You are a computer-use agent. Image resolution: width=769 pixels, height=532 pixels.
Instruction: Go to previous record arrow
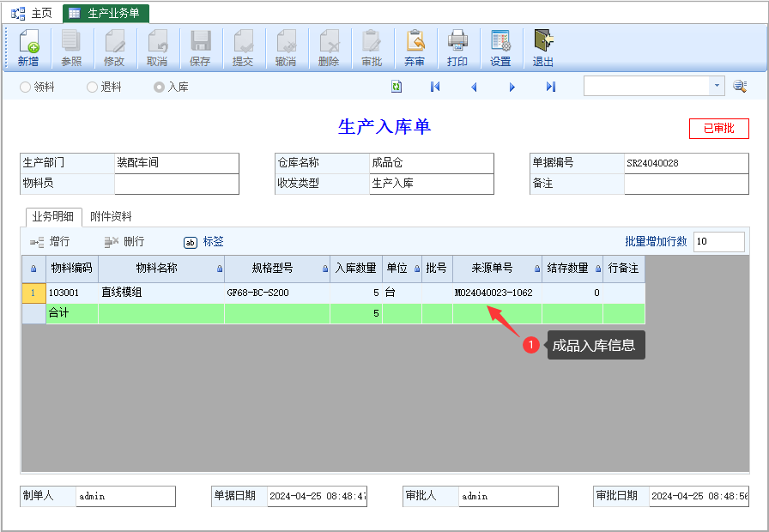click(x=474, y=87)
